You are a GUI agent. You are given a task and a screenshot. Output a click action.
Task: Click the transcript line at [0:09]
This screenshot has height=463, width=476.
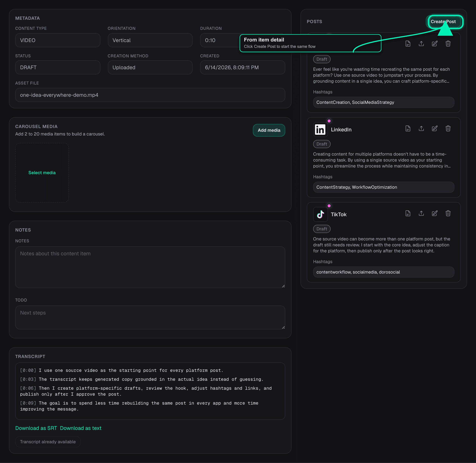click(x=139, y=406)
